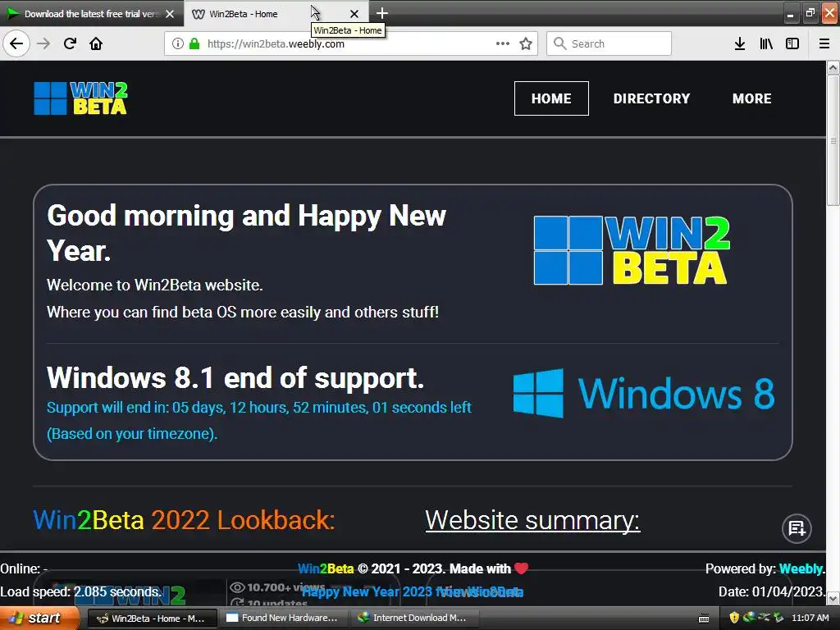Open the Firefox hamburger menu
The image size is (840, 630).
(x=824, y=43)
